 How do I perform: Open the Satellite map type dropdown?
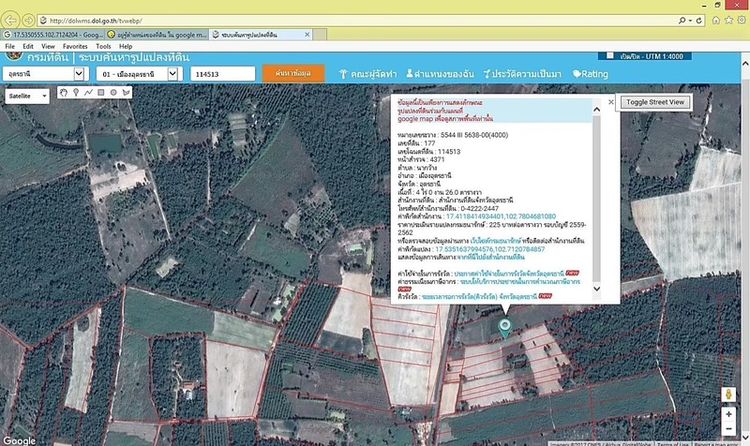pos(27,96)
